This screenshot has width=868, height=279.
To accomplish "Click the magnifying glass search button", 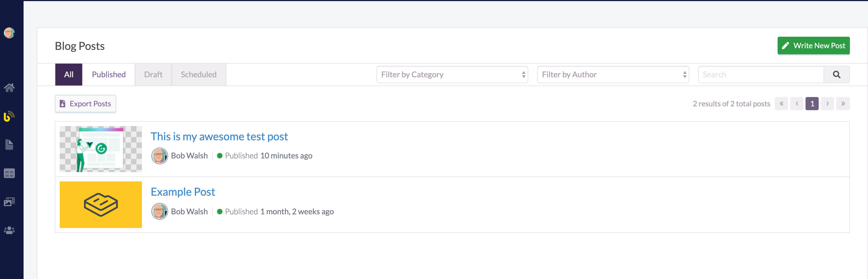I will click(836, 75).
